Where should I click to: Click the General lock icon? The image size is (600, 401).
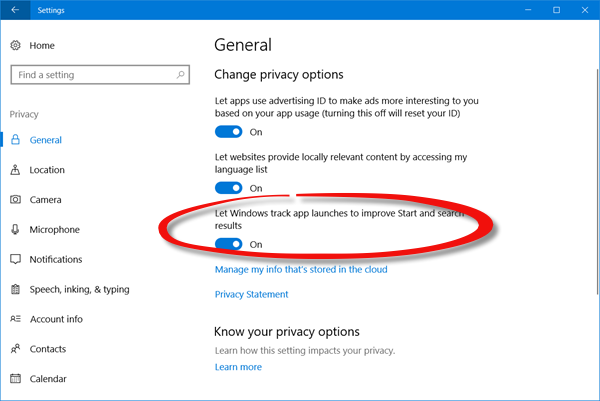tap(16, 141)
